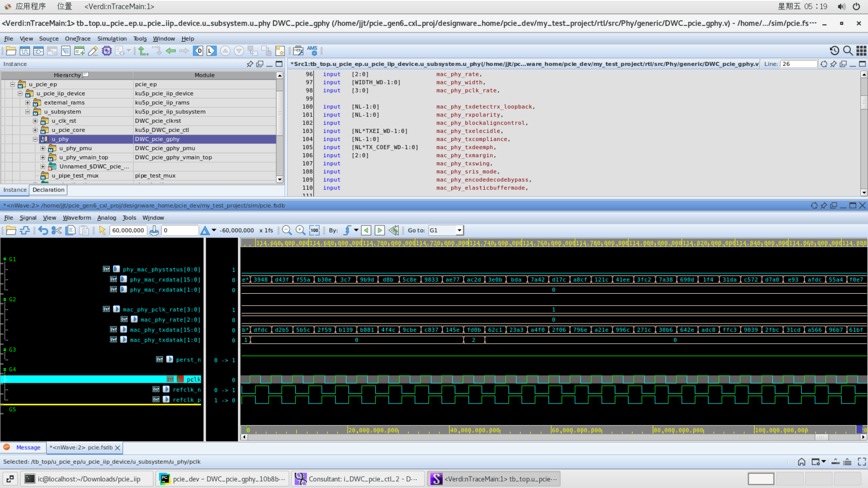Search previous edge with left green arrow

366,230
